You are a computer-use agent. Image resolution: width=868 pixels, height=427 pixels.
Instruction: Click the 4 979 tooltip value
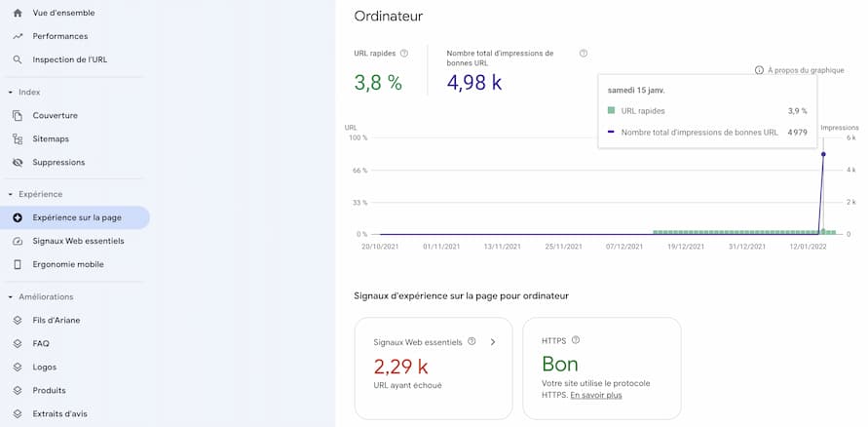[x=797, y=133]
